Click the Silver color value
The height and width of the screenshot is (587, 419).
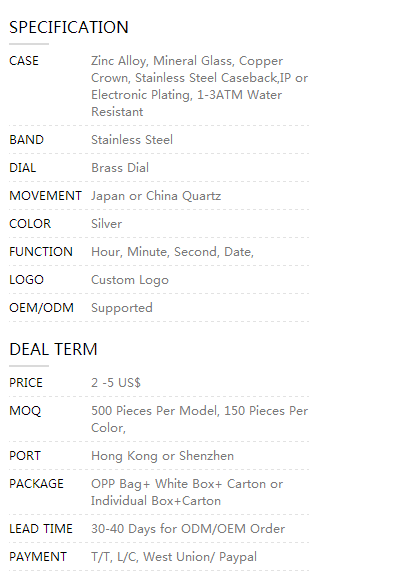tap(106, 224)
